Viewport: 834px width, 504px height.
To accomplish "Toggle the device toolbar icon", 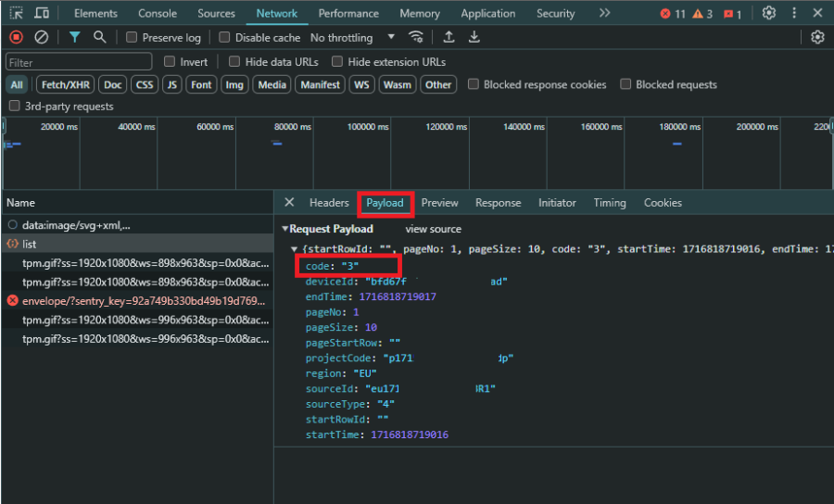I will point(42,14).
